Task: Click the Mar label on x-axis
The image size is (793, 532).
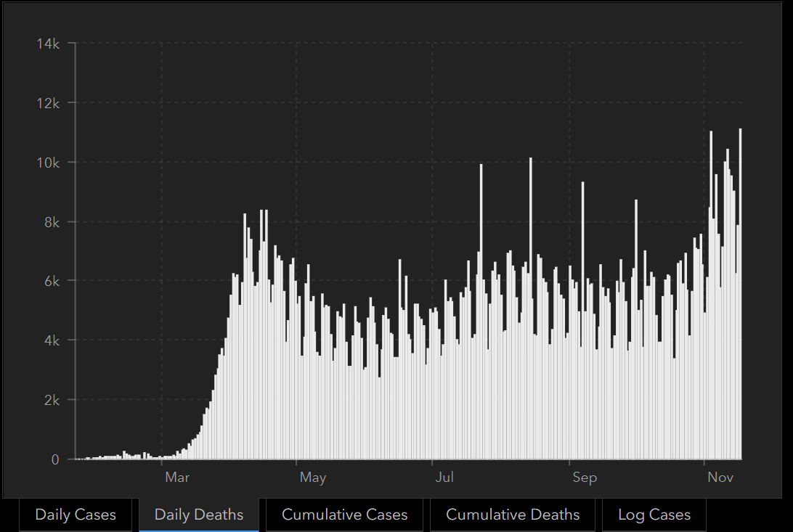Action: pos(177,478)
